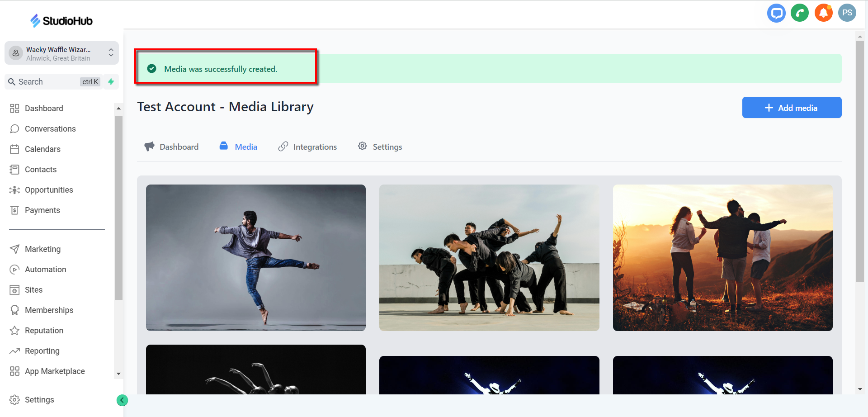Click the green phone dialer icon

[800, 13]
